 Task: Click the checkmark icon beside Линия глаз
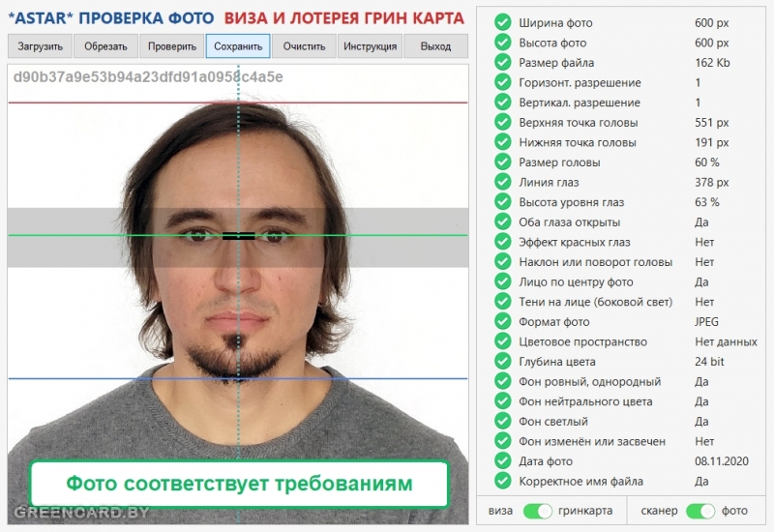pyautogui.click(x=502, y=182)
